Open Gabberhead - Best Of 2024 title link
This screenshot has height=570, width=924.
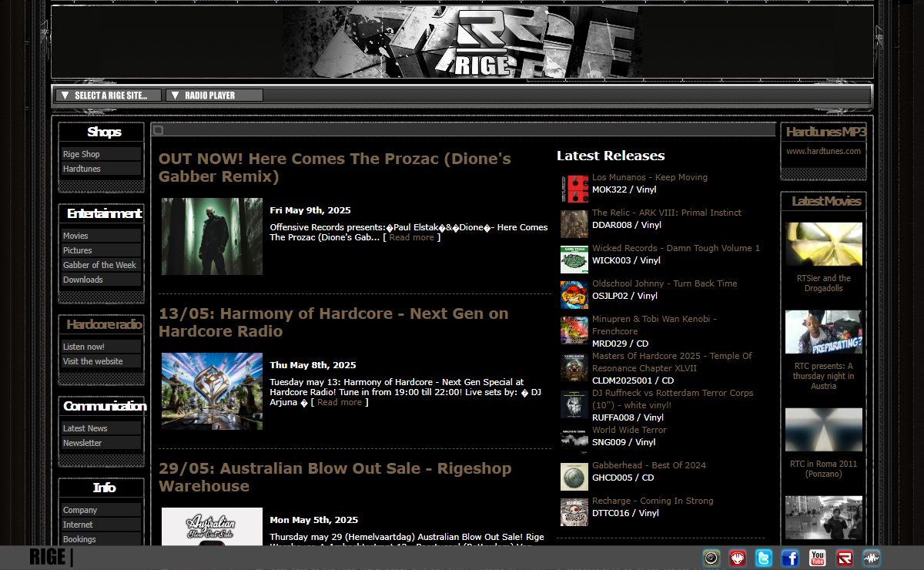coord(649,465)
